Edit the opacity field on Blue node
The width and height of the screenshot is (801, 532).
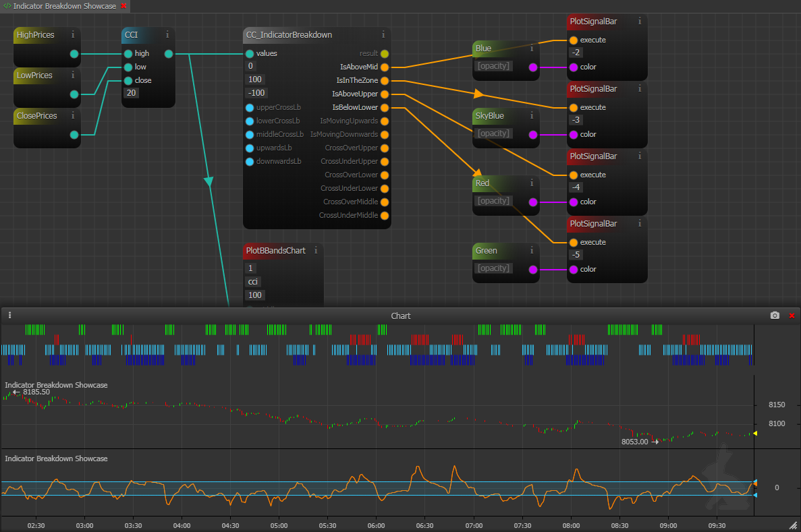[493, 66]
